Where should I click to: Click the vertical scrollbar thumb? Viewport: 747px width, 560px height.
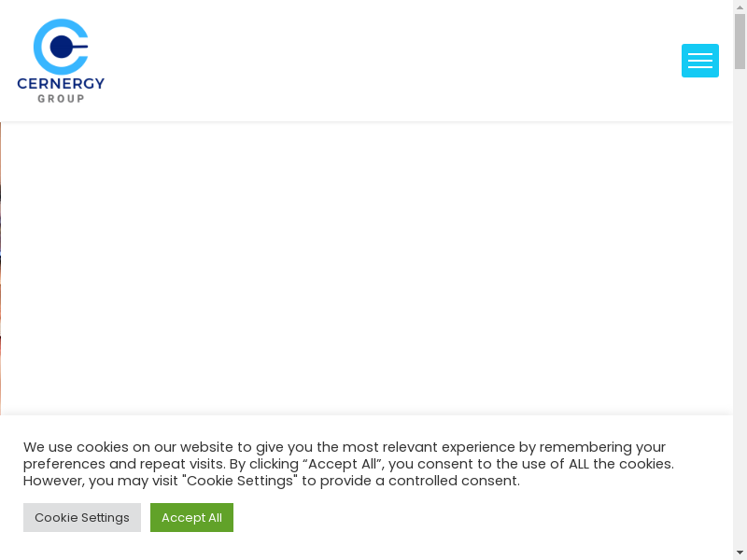tap(740, 42)
